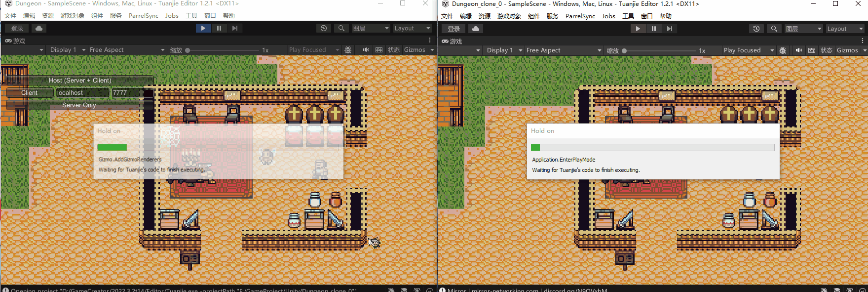
Task: Toggle Gizmos in Dungeon_clone_0 game view
Action: point(847,50)
